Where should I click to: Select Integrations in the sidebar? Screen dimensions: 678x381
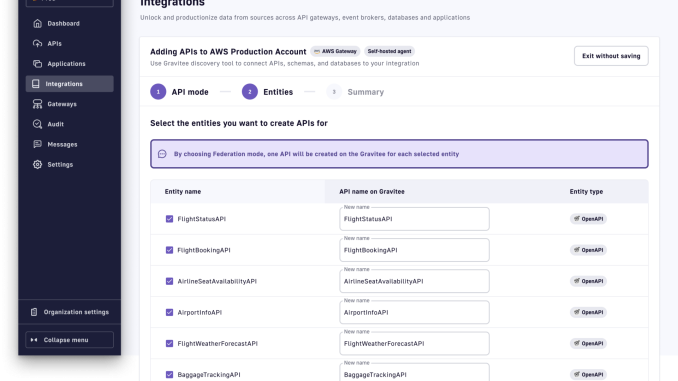(70, 84)
